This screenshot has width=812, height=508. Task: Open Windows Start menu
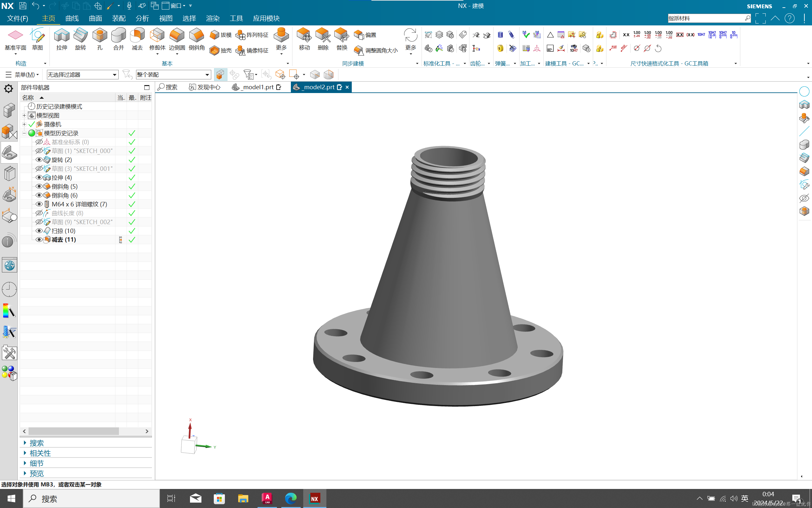click(11, 498)
